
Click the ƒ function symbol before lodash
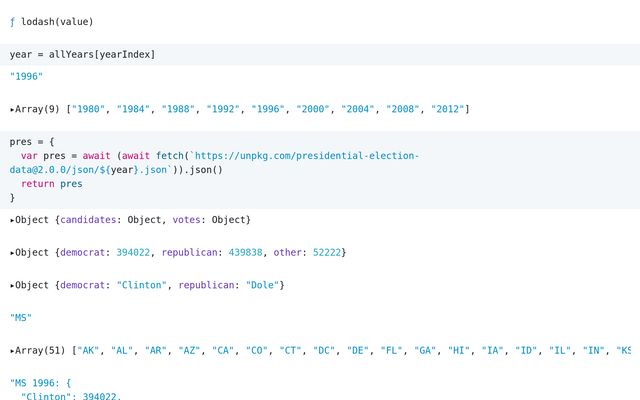[x=13, y=21]
